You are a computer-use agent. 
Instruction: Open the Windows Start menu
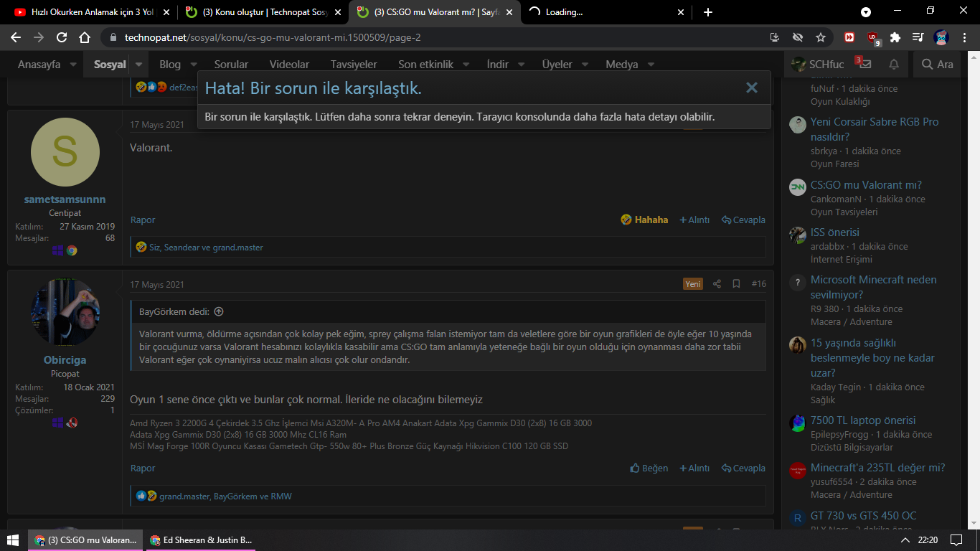13,540
